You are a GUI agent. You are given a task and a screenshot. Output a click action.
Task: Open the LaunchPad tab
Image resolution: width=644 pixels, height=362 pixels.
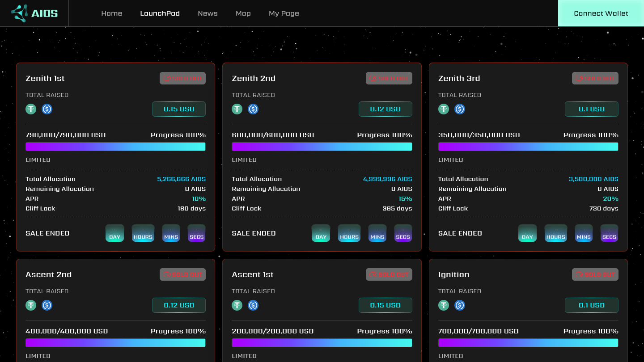[x=160, y=13]
